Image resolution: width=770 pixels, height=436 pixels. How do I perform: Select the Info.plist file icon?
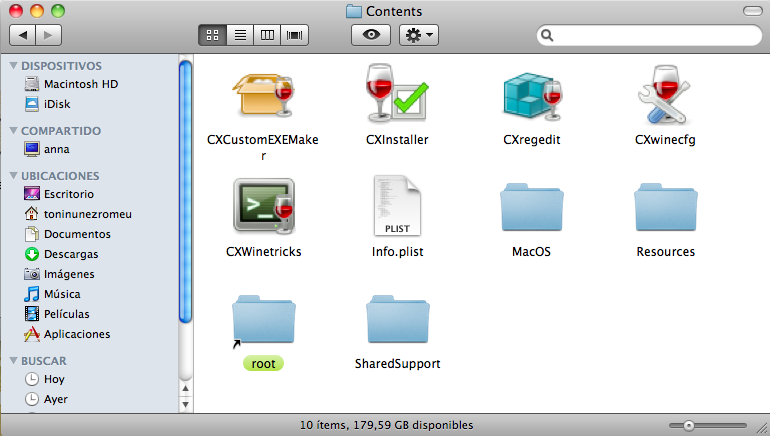click(397, 206)
